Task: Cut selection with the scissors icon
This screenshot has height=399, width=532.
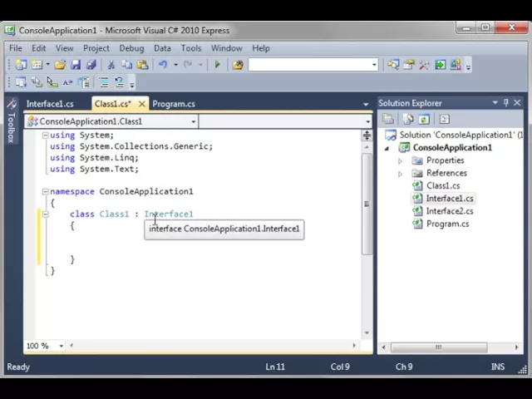Action: tap(111, 65)
